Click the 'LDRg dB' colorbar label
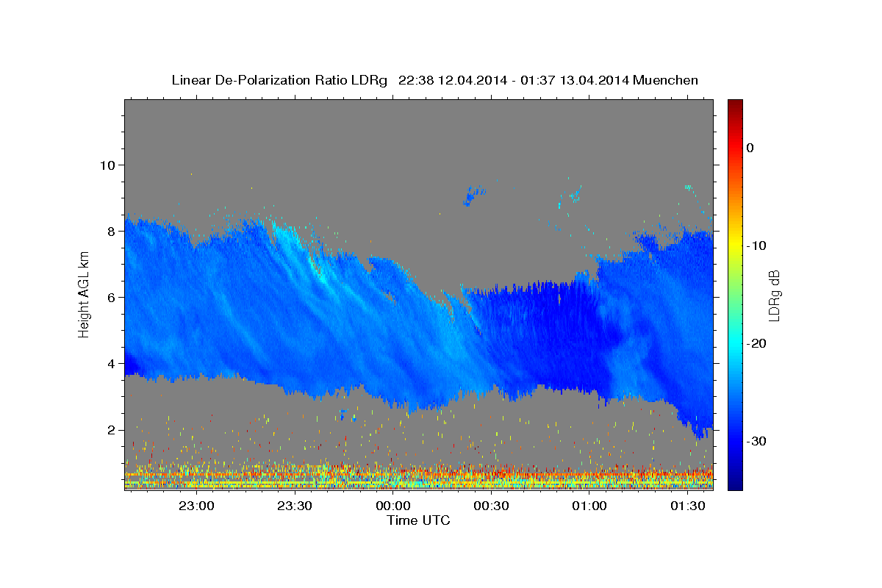 point(774,295)
